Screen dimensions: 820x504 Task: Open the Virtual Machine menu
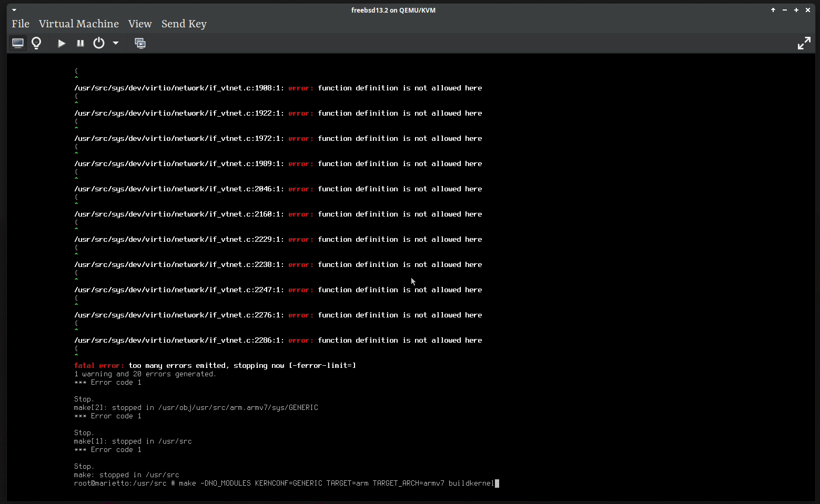pos(79,24)
